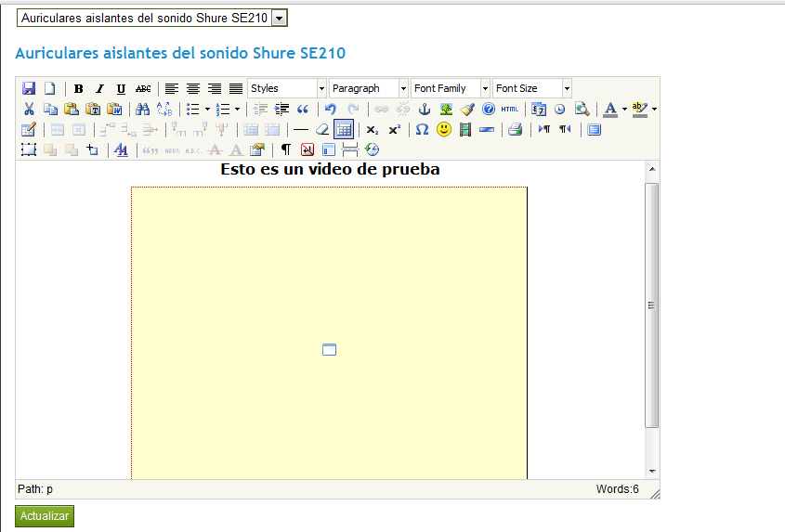Insert an unordered bullet list

192,110
